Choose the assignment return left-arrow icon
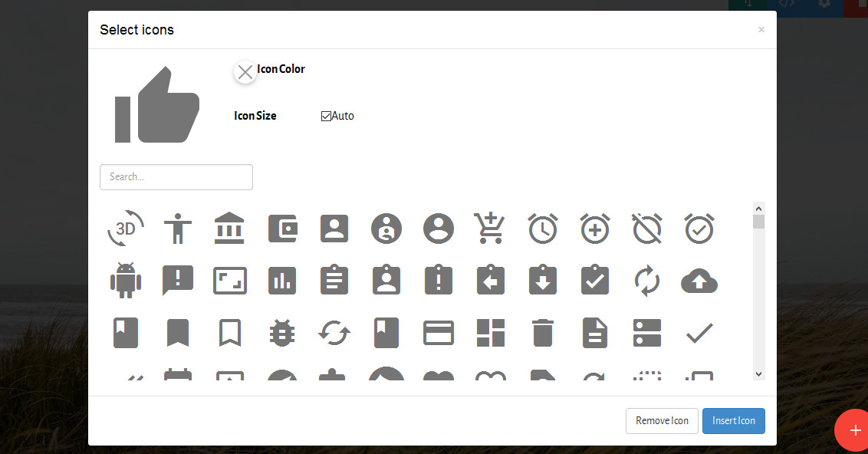This screenshot has height=454, width=868. click(x=491, y=280)
